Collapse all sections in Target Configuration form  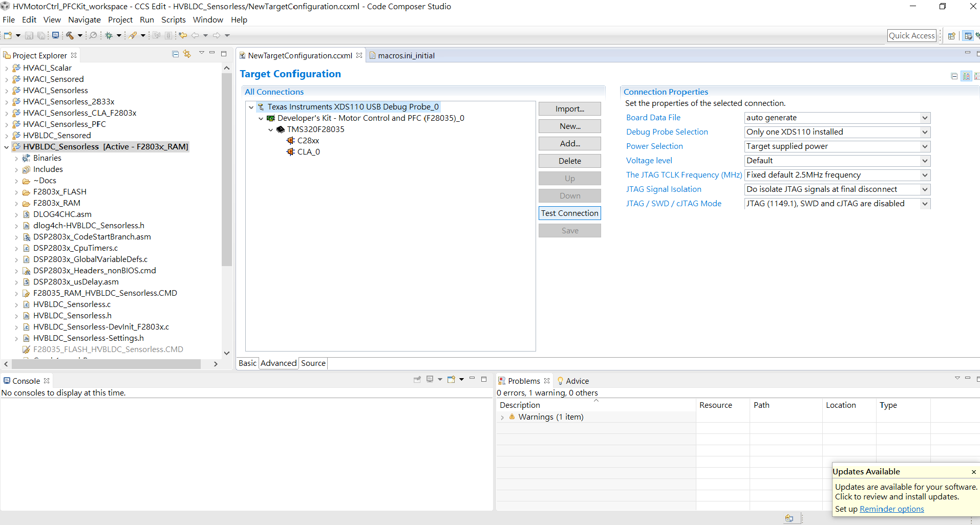[x=954, y=76]
